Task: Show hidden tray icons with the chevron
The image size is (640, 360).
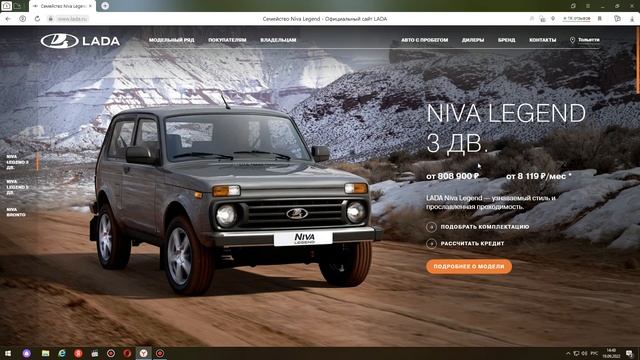Action: click(x=568, y=353)
